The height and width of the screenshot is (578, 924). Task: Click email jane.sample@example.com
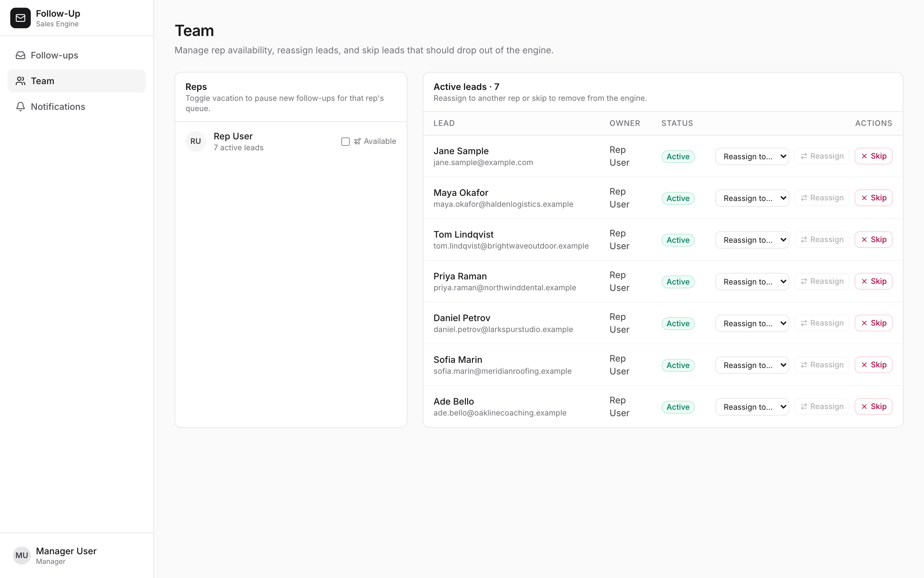[x=483, y=162]
